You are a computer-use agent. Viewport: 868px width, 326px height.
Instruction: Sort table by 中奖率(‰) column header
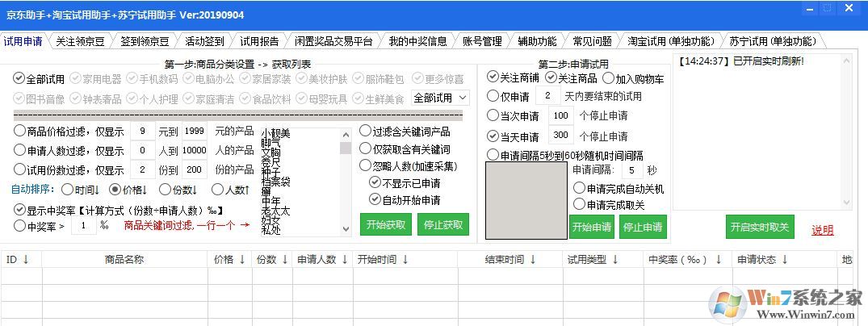[686, 260]
